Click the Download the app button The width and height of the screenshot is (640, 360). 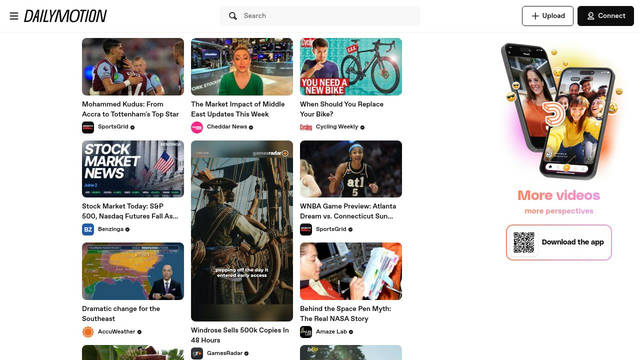point(559,242)
